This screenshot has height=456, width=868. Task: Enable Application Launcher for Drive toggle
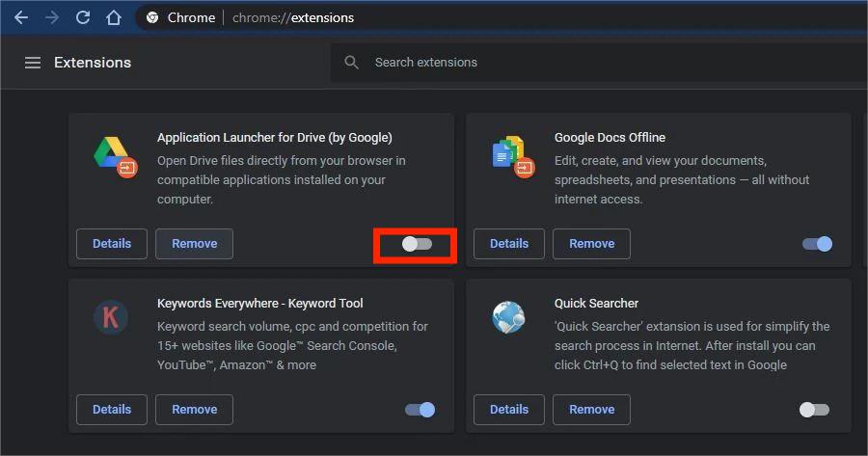pyautogui.click(x=417, y=244)
